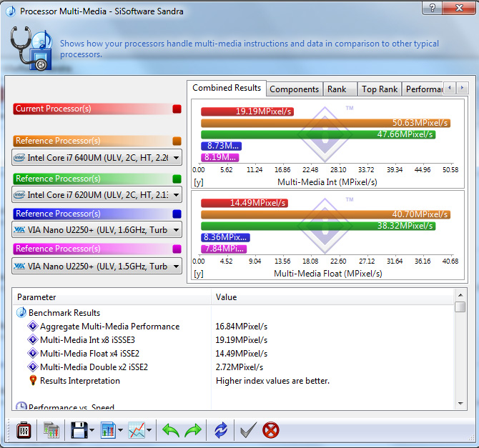The image size is (479, 448).
Task: Select the Multi-Media Double x2 iSSE2 row
Action: 233,367
